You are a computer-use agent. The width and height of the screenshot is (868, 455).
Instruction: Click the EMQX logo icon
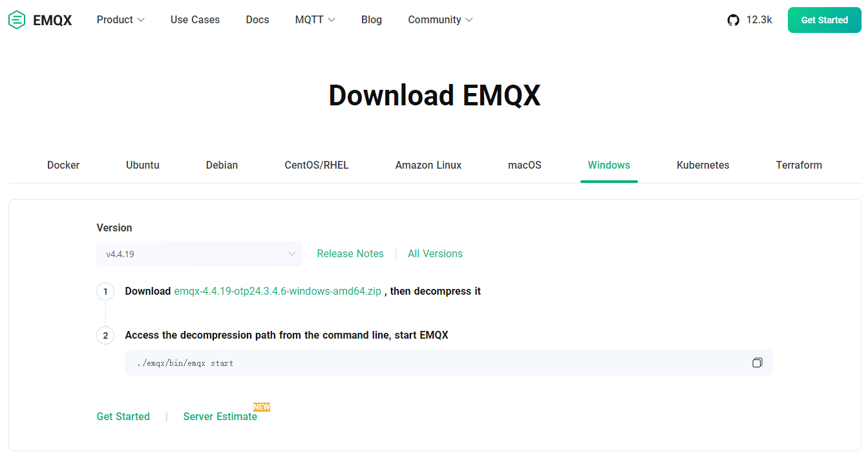tap(17, 20)
